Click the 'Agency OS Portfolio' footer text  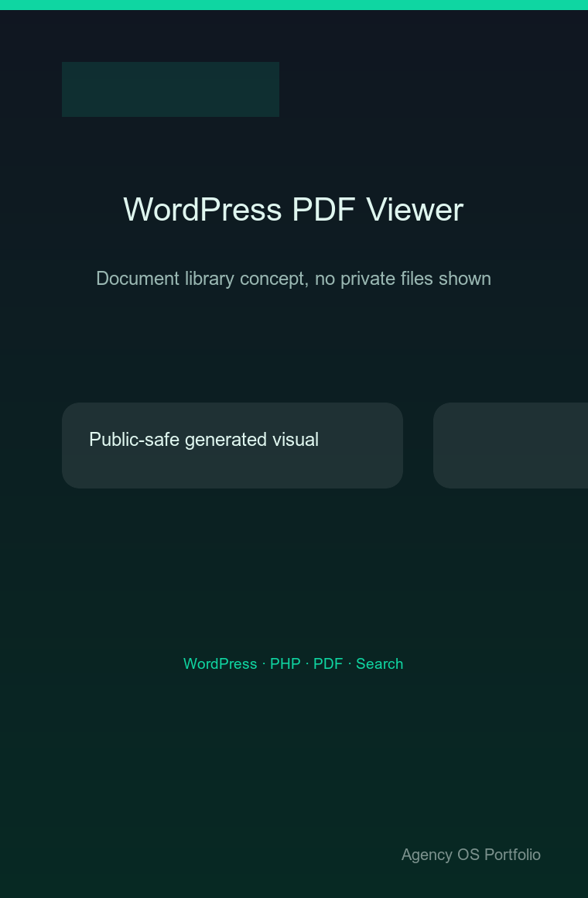470,855
